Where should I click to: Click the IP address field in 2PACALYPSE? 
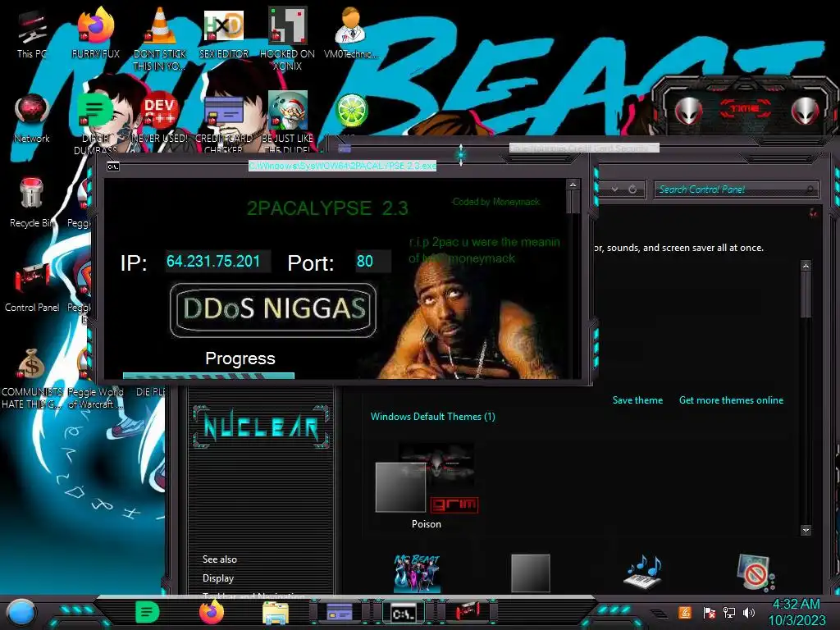(x=217, y=262)
